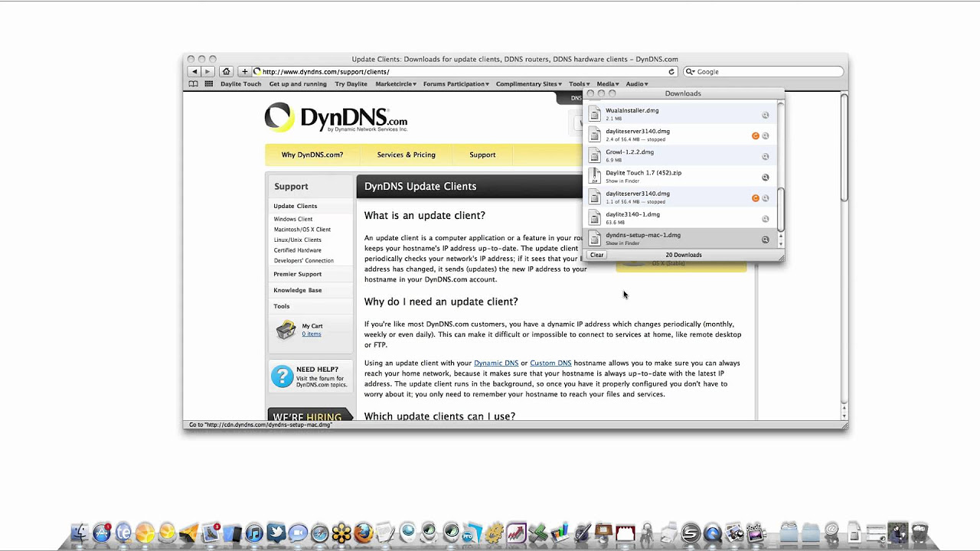The image size is (980, 551).
Task: Resume dayliteserver3140.dmg stopped at 1.1 MB
Action: 755,197
